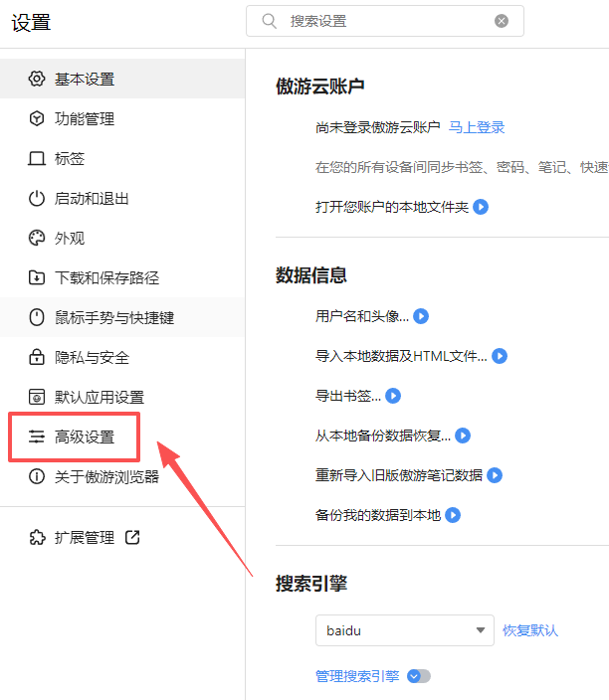Click the 数据信息 heading
Image resolution: width=609 pixels, height=700 pixels.
(x=311, y=275)
